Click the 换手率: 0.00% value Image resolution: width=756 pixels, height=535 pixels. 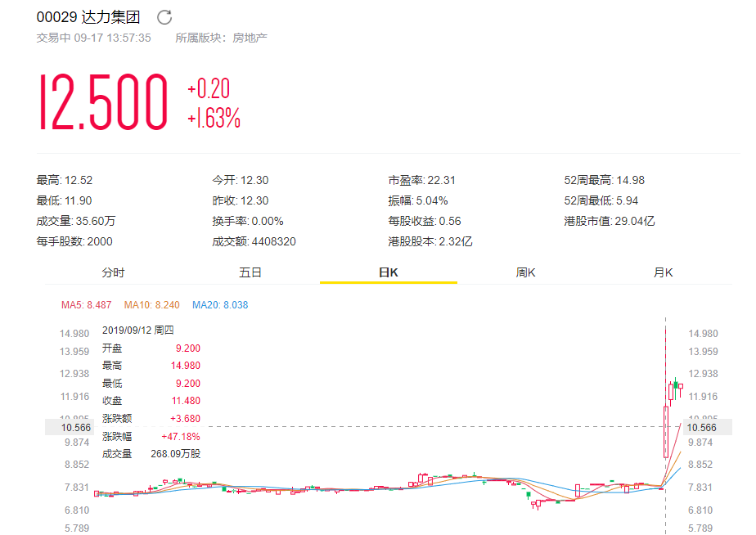click(248, 221)
